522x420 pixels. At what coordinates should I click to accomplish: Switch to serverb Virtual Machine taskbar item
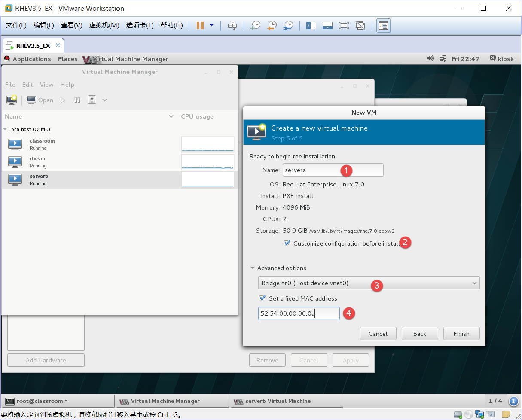click(x=287, y=401)
